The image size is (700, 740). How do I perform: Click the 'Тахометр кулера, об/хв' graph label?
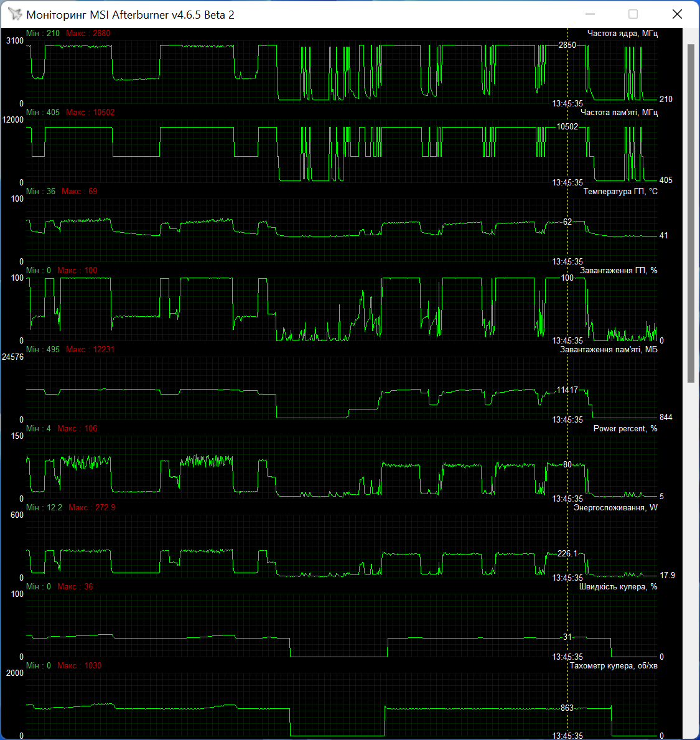click(614, 666)
